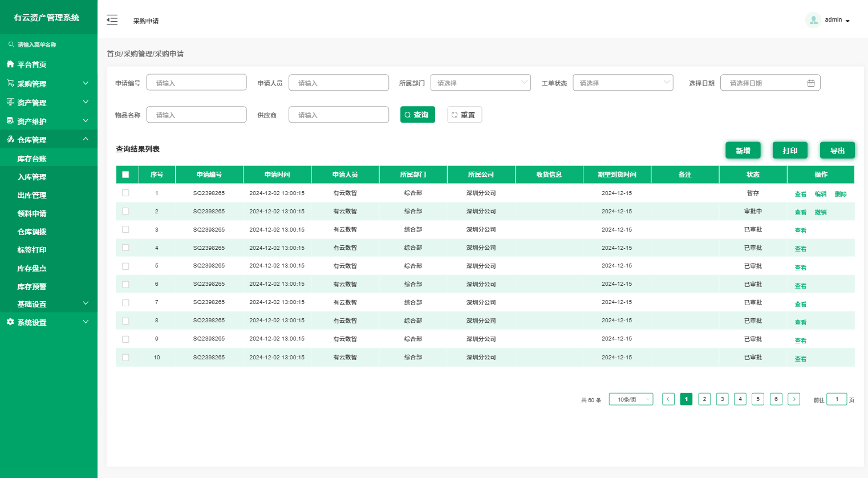
Task: Go to next page with right arrow
Action: point(794,399)
